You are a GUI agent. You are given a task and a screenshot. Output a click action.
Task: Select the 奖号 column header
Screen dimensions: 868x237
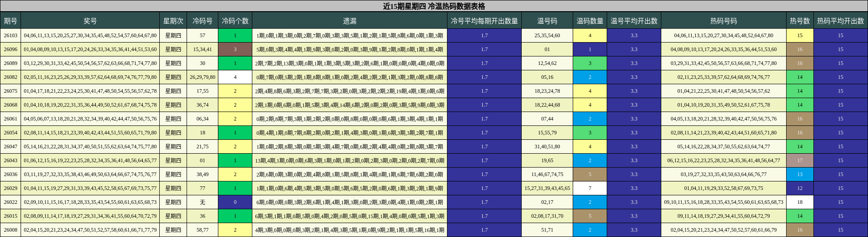[x=90, y=21]
